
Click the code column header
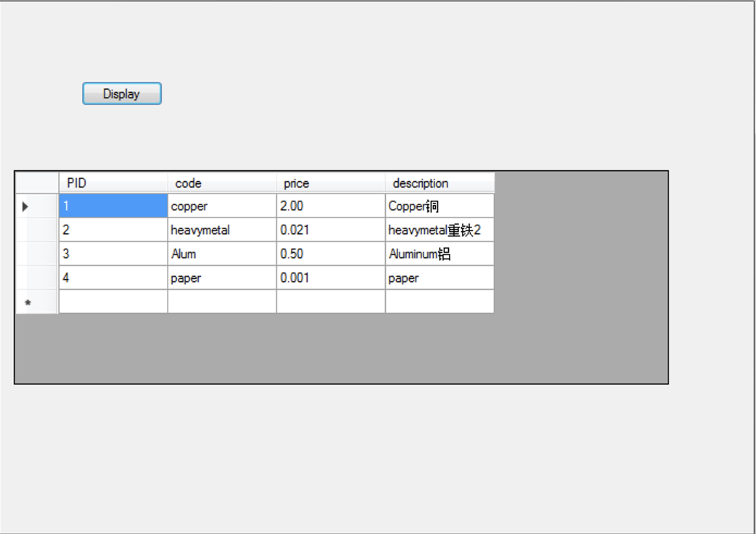[x=221, y=183]
